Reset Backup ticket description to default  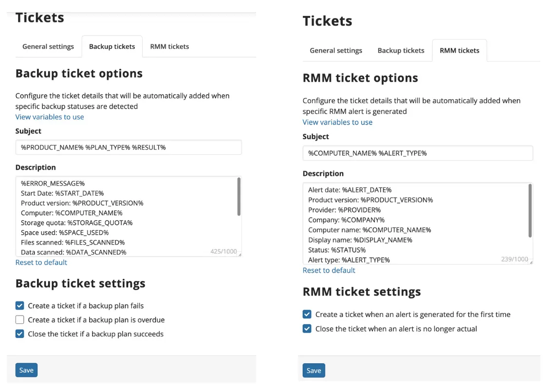(41, 262)
